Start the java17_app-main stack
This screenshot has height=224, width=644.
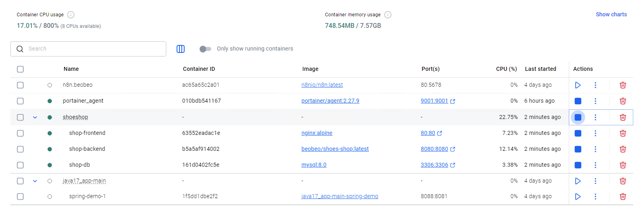(578, 181)
